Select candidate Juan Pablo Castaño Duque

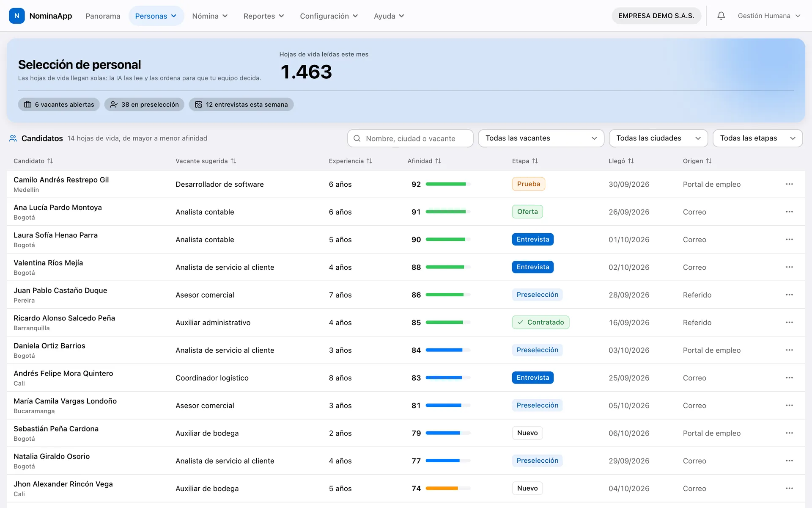click(x=60, y=290)
